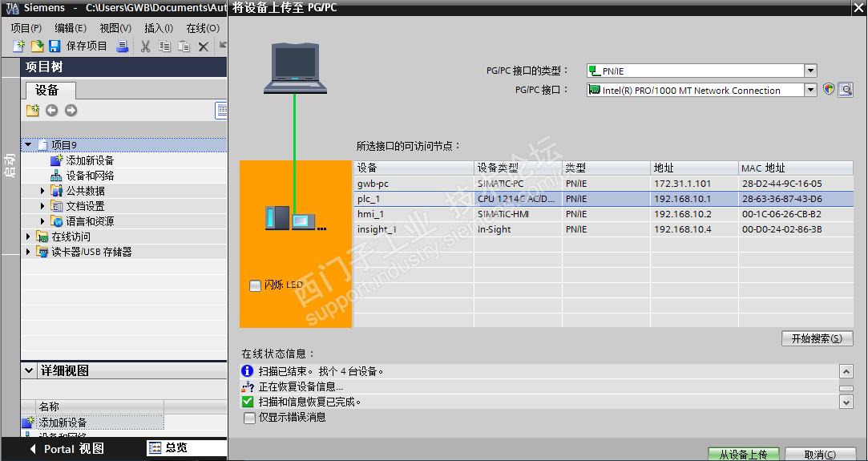This screenshot has height=461, width=868.
Task: Select the hmi_1 device row
Action: point(604,213)
